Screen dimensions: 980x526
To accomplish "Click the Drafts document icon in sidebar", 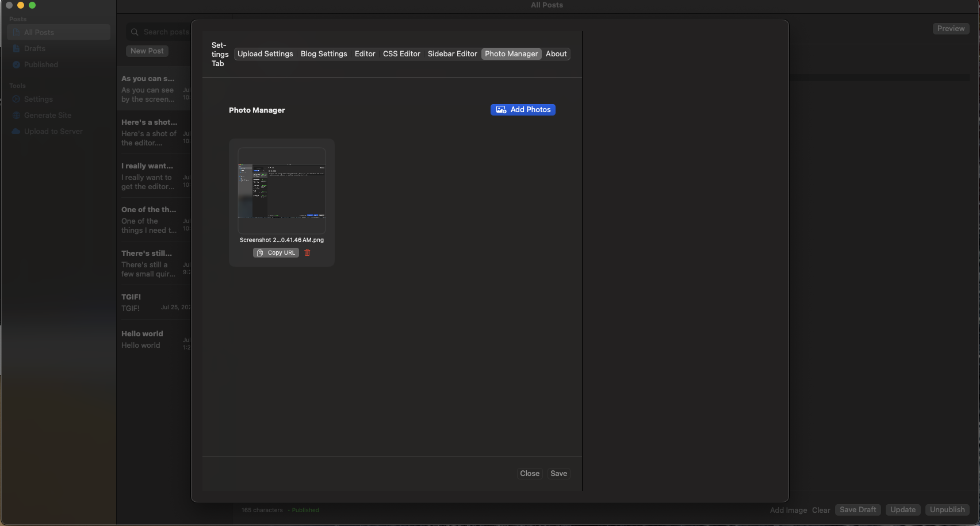I will tap(16, 49).
